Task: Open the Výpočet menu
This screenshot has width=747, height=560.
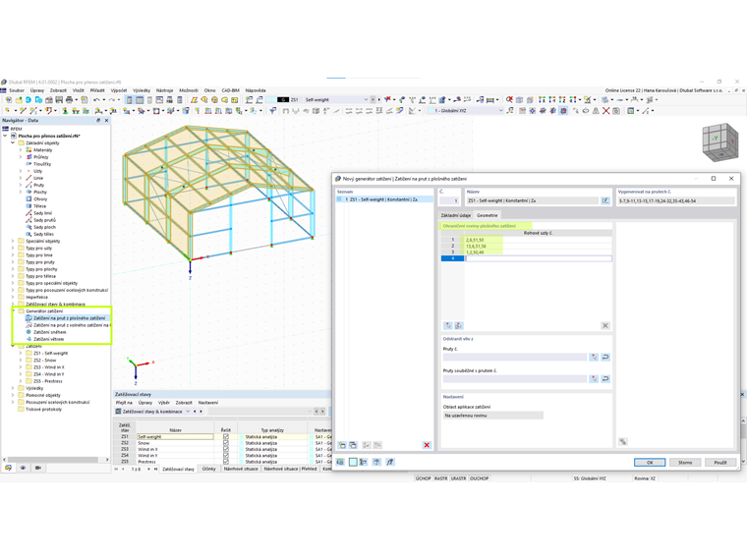Action: (119, 90)
